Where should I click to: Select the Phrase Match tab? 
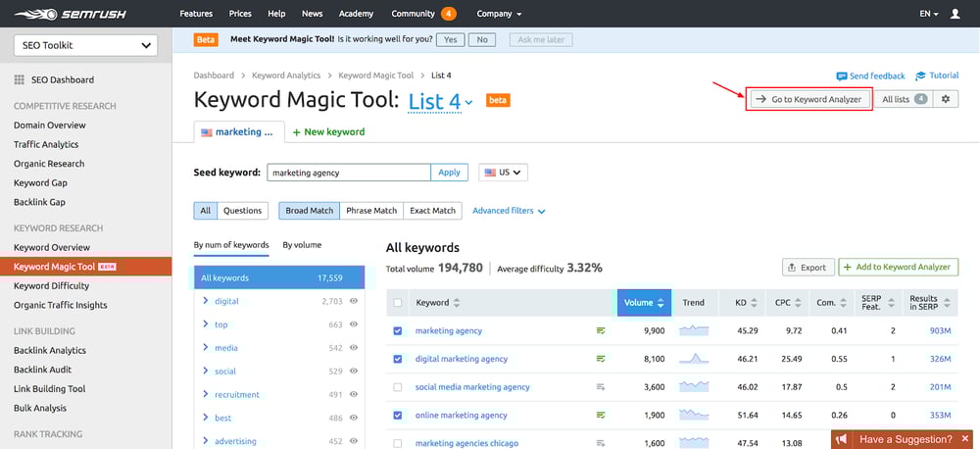coord(371,211)
